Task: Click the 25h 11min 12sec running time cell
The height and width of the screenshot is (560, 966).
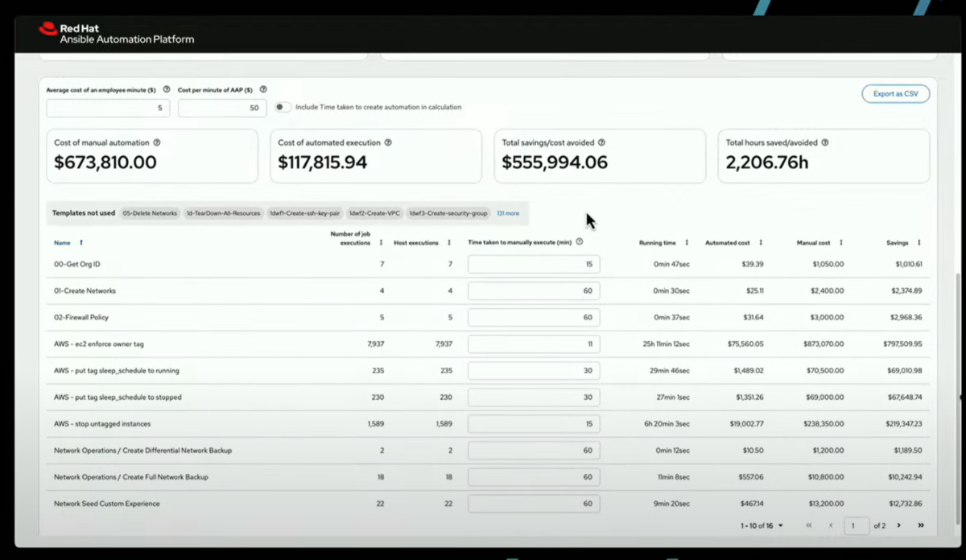Action: point(665,344)
